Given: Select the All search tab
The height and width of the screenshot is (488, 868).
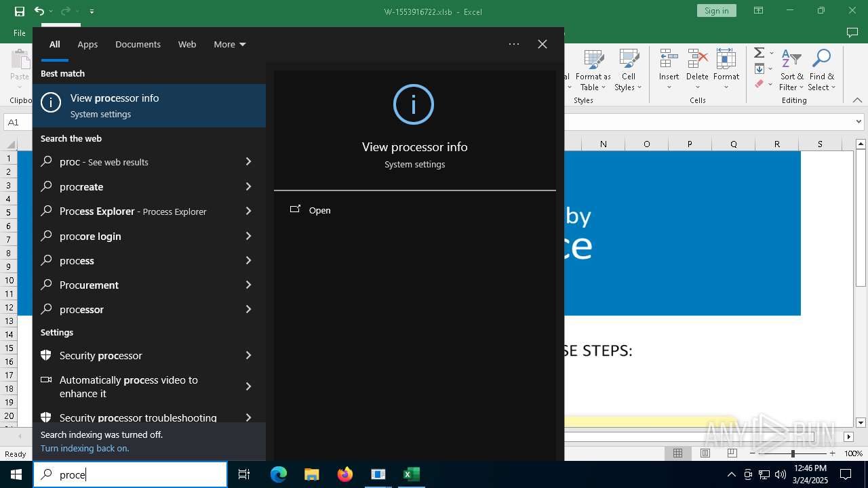Looking at the screenshot, I should point(55,44).
